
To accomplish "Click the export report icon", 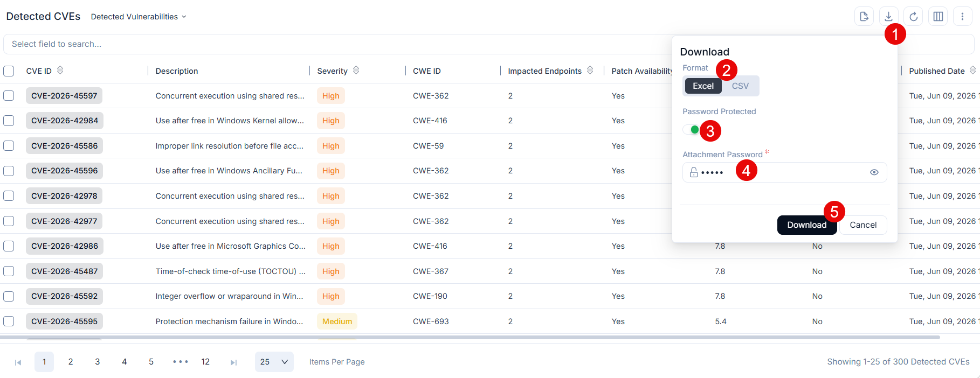I will click(x=864, y=17).
